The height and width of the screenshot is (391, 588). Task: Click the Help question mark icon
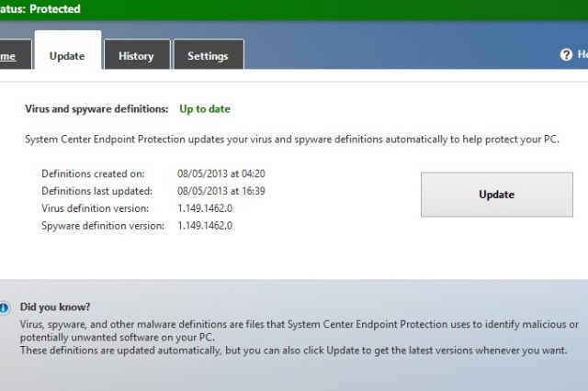coord(566,55)
